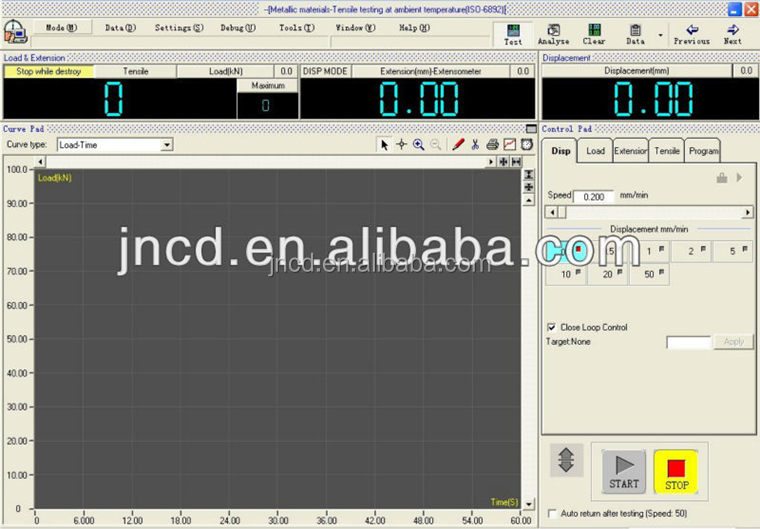Select displacement speed 5 mm/min
Image resolution: width=760 pixels, height=529 pixels.
coord(734,251)
